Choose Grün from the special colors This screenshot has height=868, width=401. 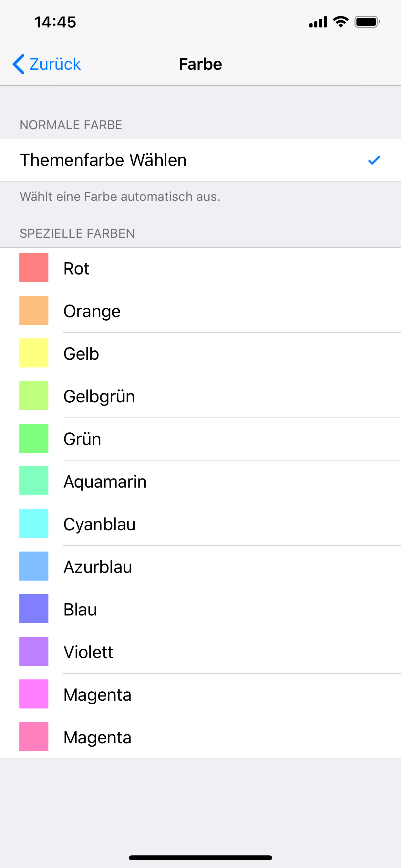point(34,439)
